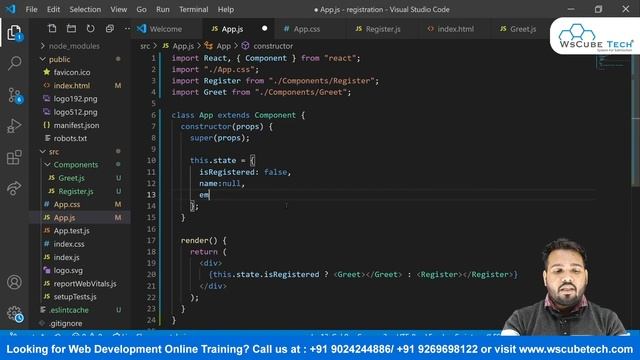Screen dimensions: 640x360
Task: Switch to the App.css tab
Action: coord(307,29)
